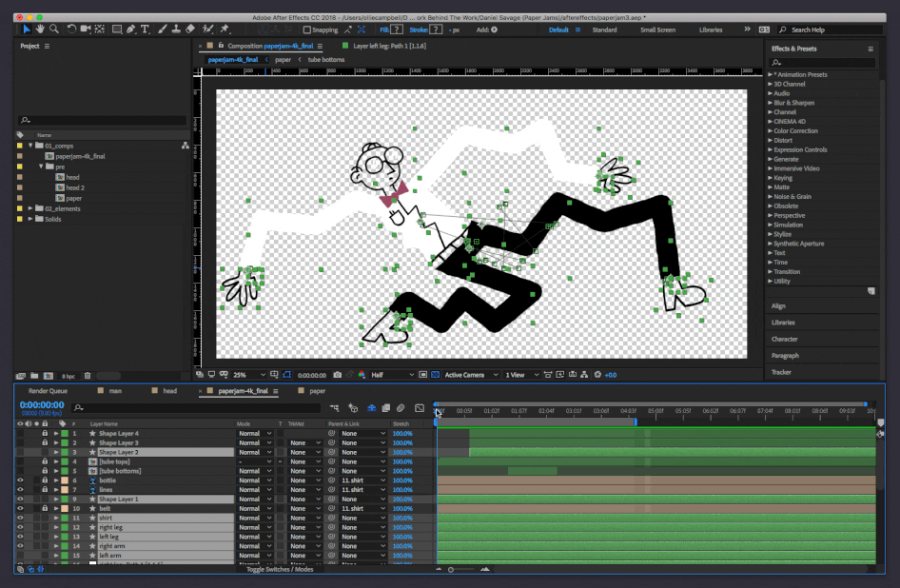The image size is (900, 588).
Task: Select the Type tool
Action: (x=146, y=29)
